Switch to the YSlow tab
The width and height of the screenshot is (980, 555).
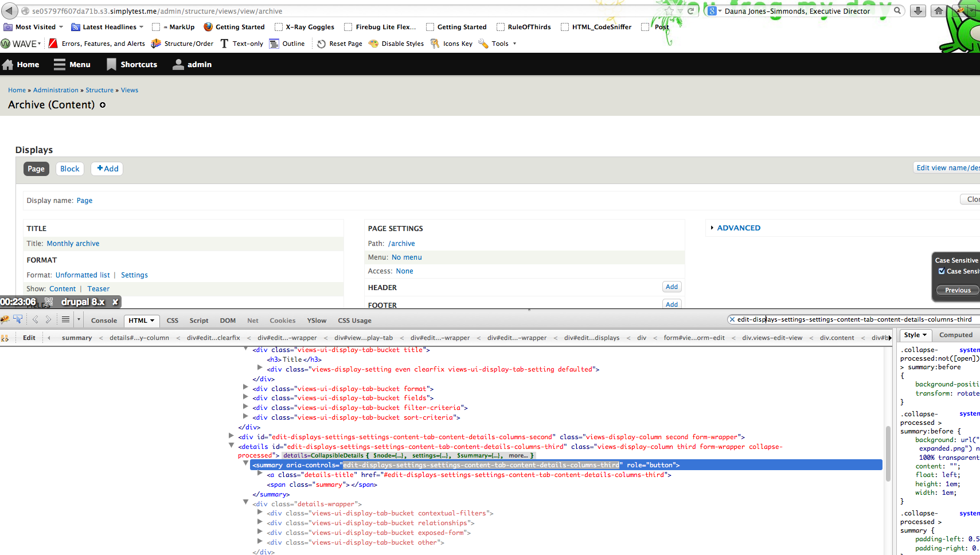(317, 321)
